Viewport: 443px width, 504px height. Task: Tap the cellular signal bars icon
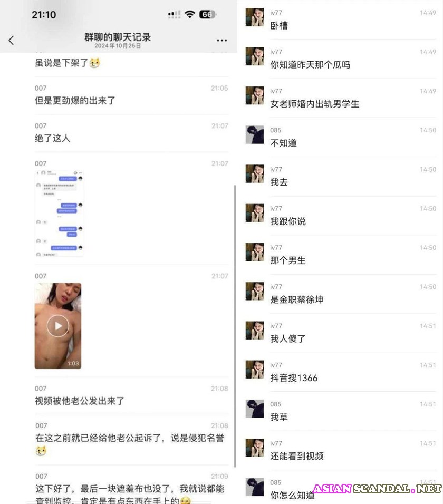[174, 14]
